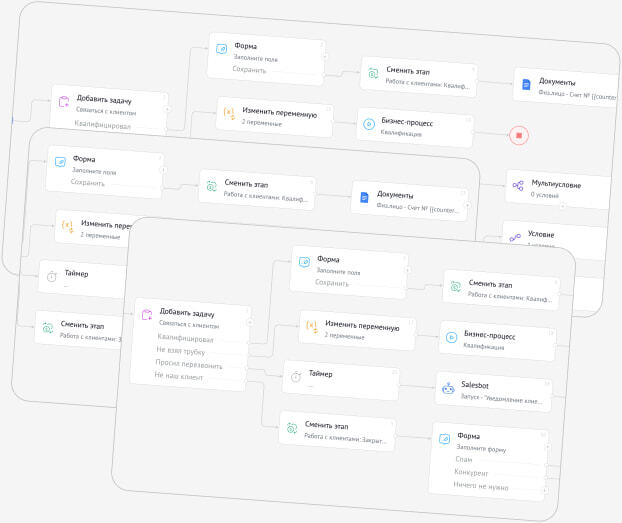The image size is (622, 523).
Task: Click the Конкурент form option
Action: click(471, 472)
